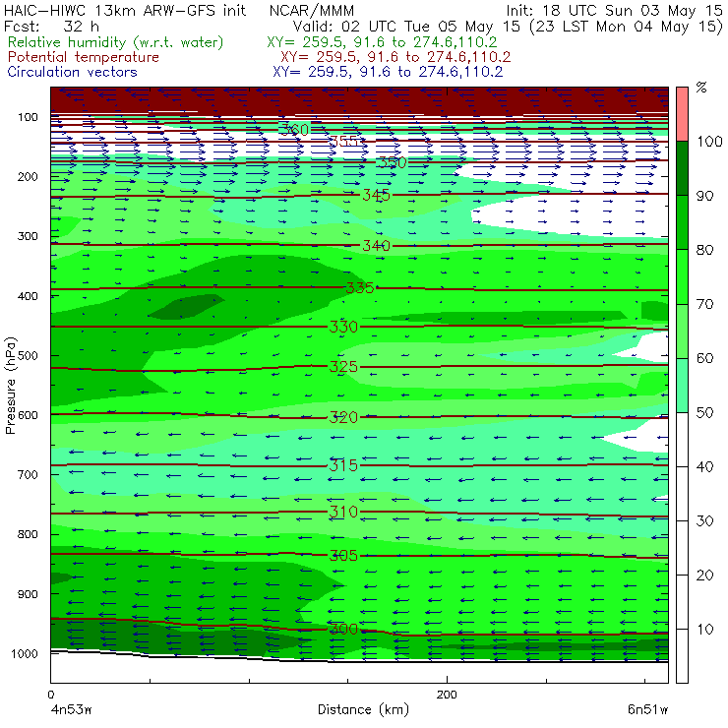This screenshot has height=728, width=728.
Task: Click the 70 colorbar value label
Action: click(704, 304)
